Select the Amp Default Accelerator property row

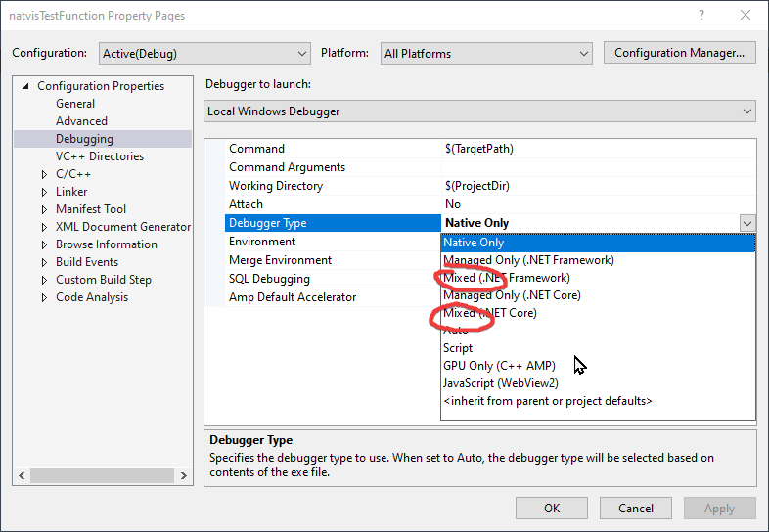[x=333, y=297]
